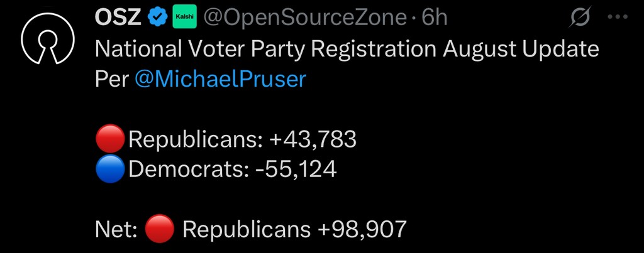Click the blue circle emoji before Democrats
The width and height of the screenshot is (644, 253).
[x=110, y=170]
